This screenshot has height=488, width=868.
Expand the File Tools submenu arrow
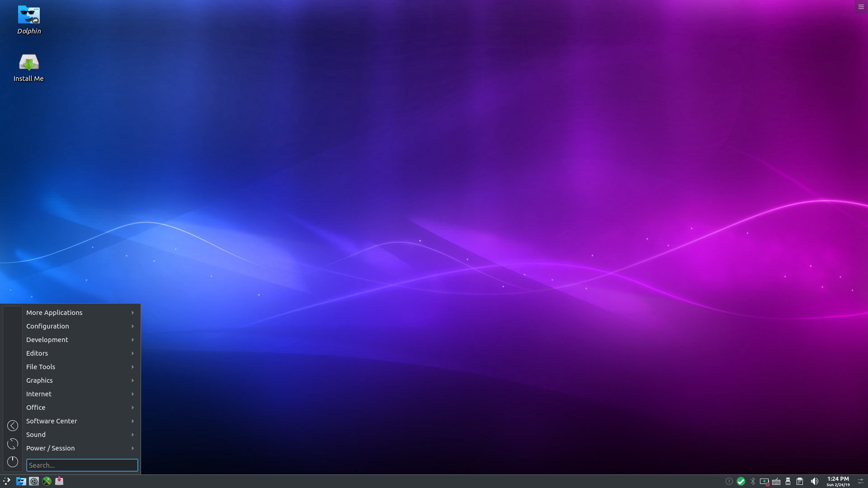[x=133, y=367]
